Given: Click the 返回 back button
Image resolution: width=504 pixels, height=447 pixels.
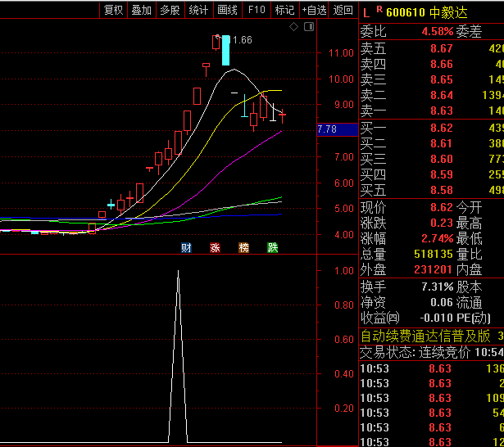Looking at the screenshot, I should [x=343, y=10].
